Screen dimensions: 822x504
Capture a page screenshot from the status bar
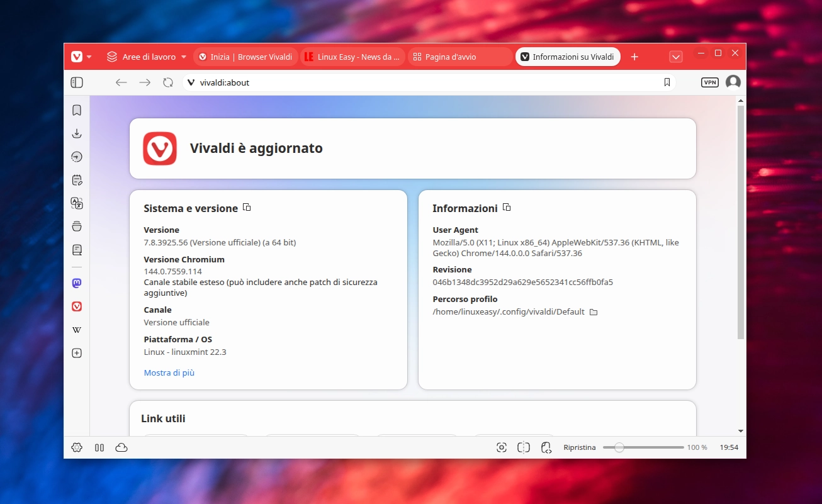click(502, 447)
